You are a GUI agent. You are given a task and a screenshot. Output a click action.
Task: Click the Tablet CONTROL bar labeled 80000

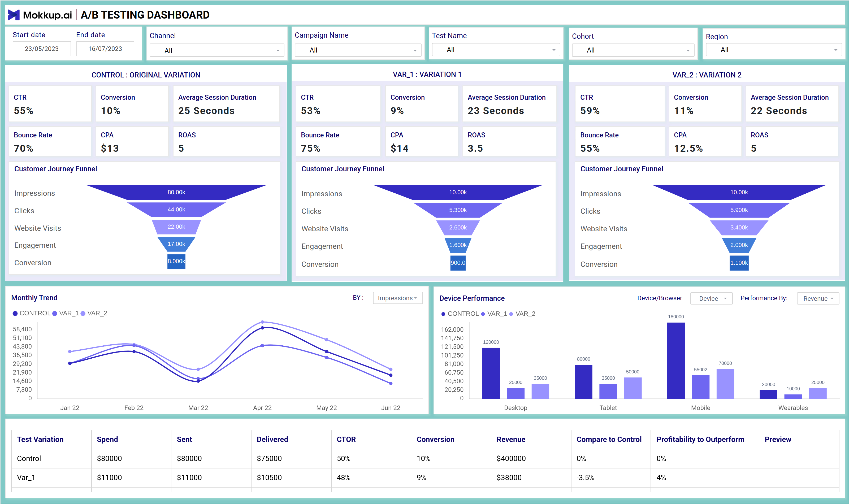[x=583, y=381]
